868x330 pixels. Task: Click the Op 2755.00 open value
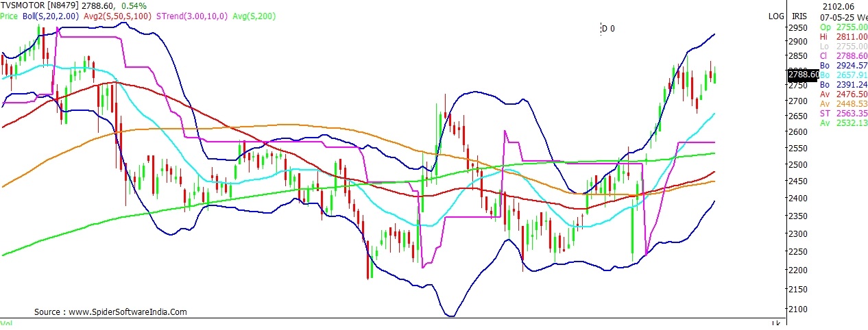(843, 27)
